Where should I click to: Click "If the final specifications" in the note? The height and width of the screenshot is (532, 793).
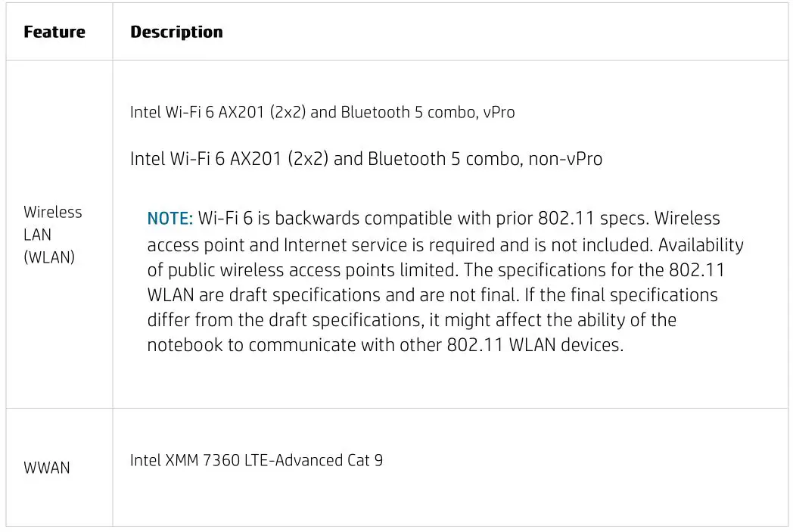tap(613, 295)
